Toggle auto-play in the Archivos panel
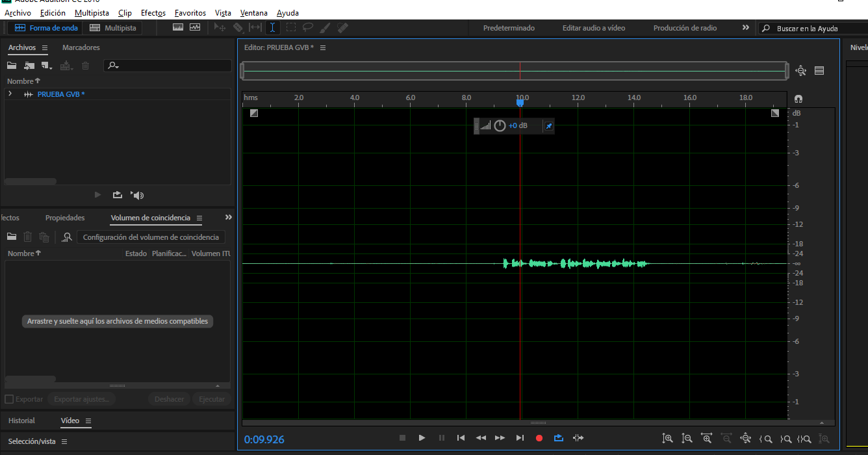Viewport: 868px width, 455px height. pyautogui.click(x=137, y=194)
